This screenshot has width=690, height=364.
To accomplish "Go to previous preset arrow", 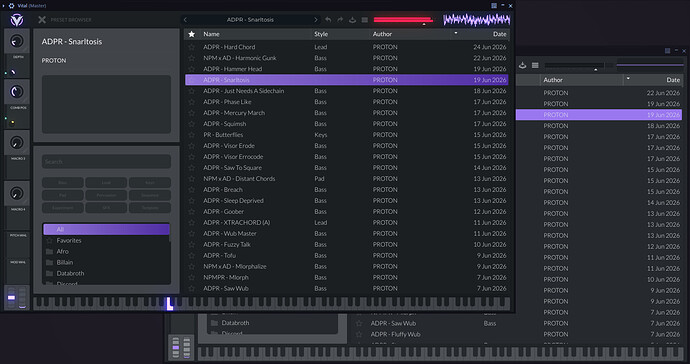I will pyautogui.click(x=185, y=20).
